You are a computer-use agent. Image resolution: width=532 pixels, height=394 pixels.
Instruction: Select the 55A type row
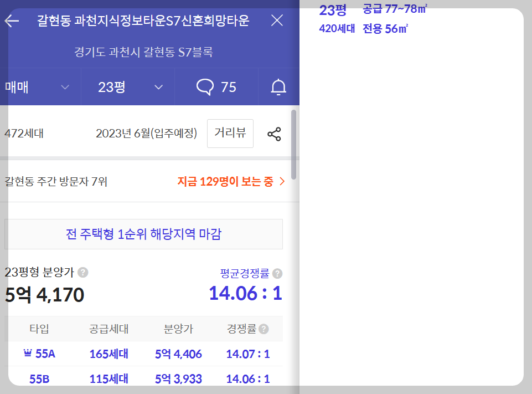pos(143,354)
